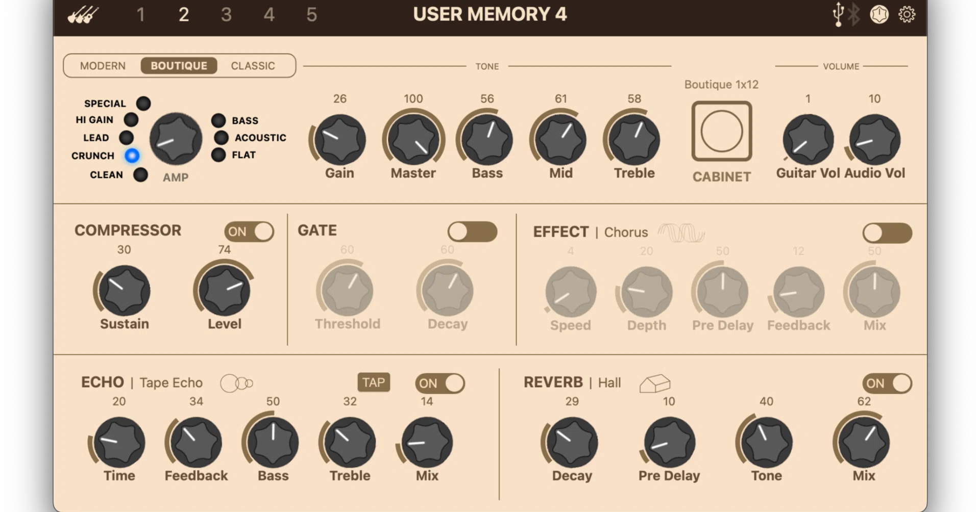Image resolution: width=980 pixels, height=512 pixels.
Task: Toggle the ECHO on/off switch
Action: 440,383
